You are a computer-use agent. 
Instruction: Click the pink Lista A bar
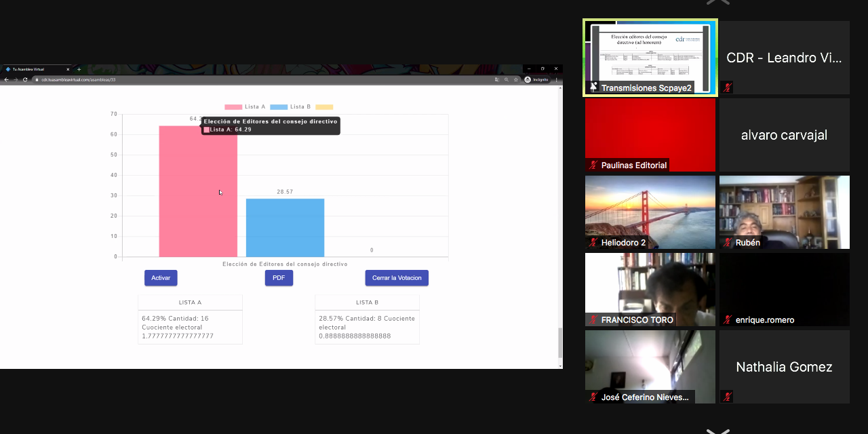[198, 203]
